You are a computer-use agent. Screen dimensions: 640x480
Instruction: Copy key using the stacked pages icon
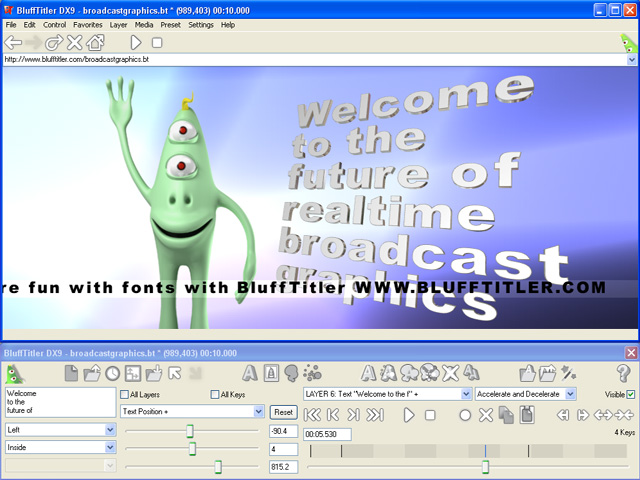pyautogui.click(x=507, y=416)
